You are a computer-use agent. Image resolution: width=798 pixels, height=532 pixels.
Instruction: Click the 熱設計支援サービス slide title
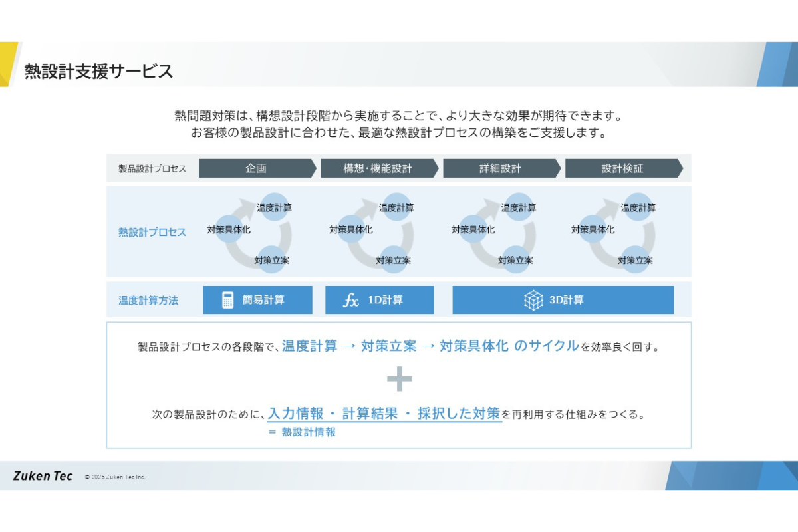click(x=98, y=71)
